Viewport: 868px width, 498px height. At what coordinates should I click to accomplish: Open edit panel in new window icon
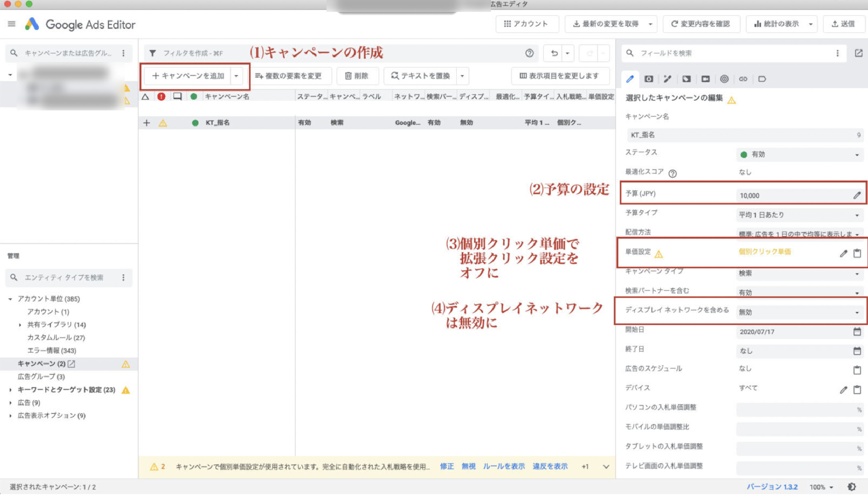pyautogui.click(x=858, y=53)
